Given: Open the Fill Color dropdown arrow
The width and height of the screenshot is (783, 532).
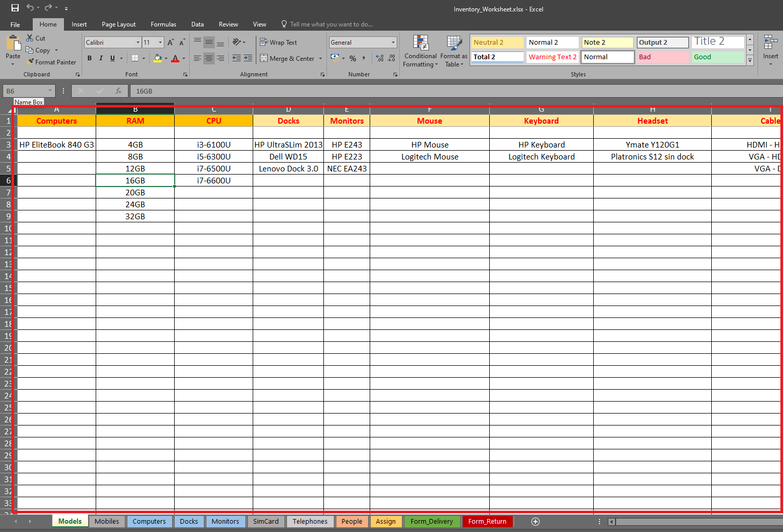Looking at the screenshot, I should pos(165,58).
